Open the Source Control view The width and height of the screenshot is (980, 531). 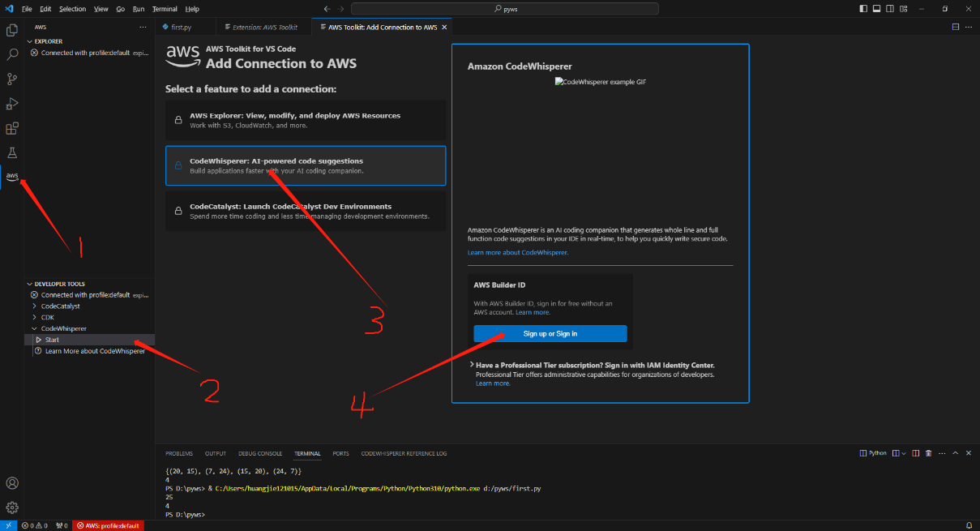pyautogui.click(x=12, y=79)
